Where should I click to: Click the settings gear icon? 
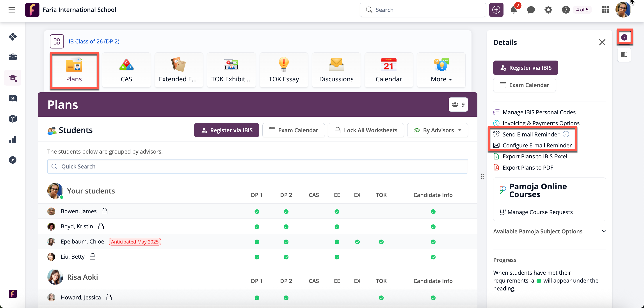[548, 10]
